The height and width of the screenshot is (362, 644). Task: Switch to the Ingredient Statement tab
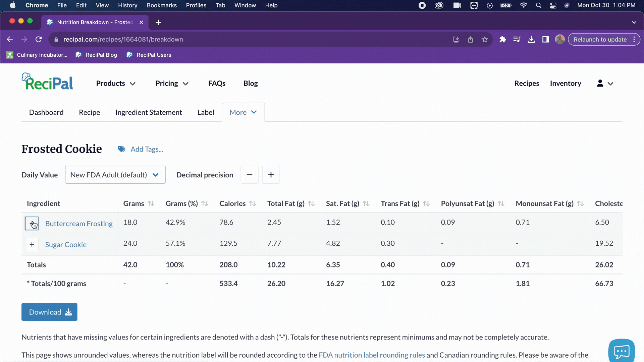149,113
